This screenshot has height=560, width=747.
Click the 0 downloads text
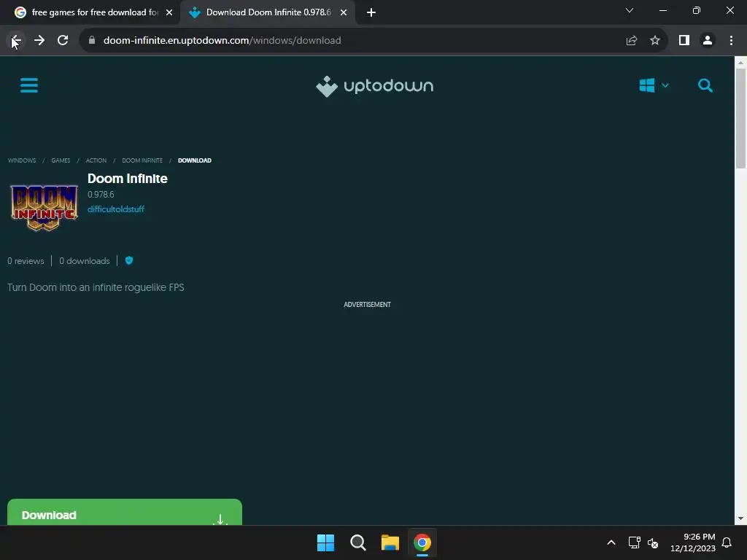tap(85, 261)
